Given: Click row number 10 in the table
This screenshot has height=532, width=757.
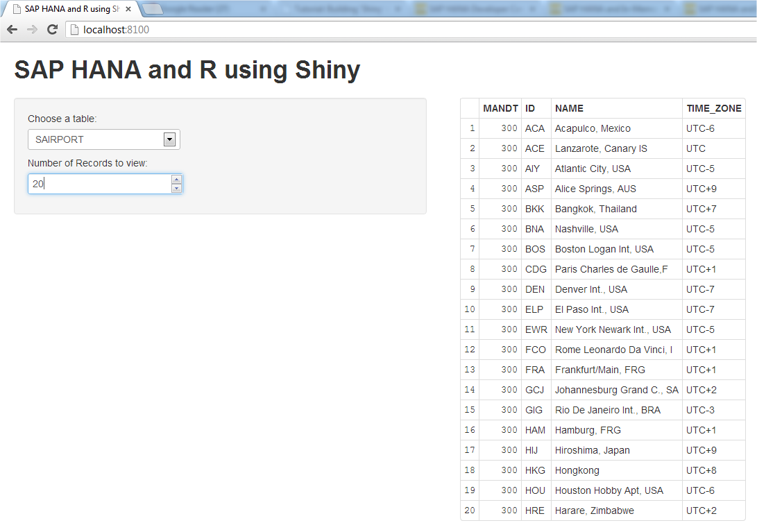Looking at the screenshot, I should [470, 309].
